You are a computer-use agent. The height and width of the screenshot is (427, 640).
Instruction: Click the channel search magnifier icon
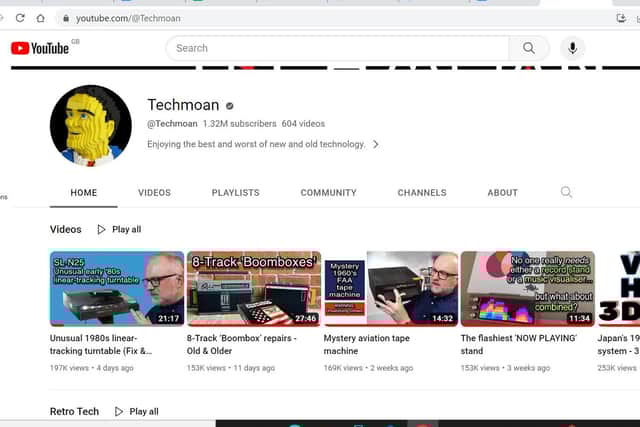pyautogui.click(x=566, y=192)
